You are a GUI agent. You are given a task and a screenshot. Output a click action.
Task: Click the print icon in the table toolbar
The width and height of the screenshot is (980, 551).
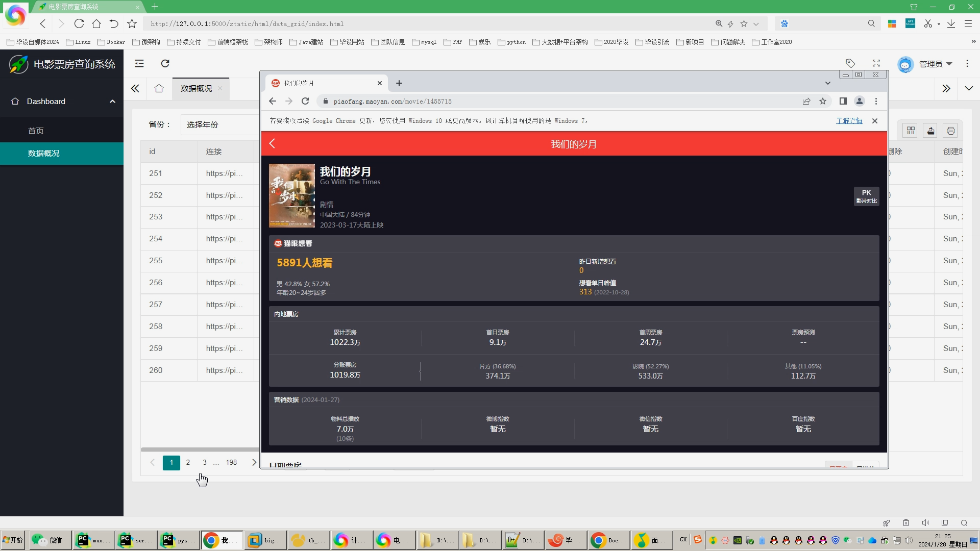(950, 131)
